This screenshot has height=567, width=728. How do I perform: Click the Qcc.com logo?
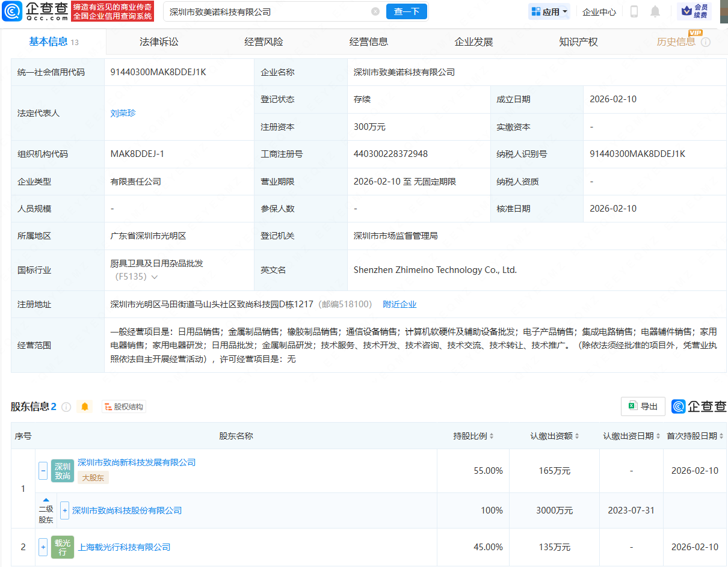[x=34, y=11]
